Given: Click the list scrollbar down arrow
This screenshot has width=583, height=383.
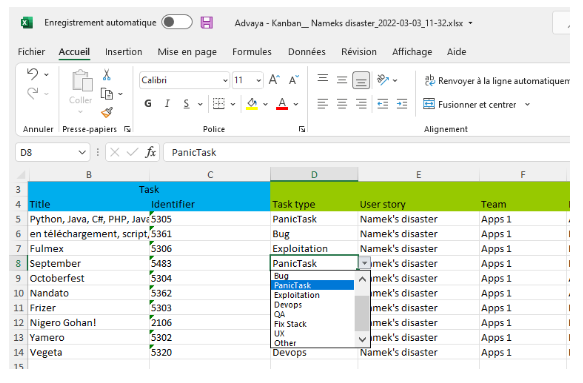Looking at the screenshot, I should (362, 339).
